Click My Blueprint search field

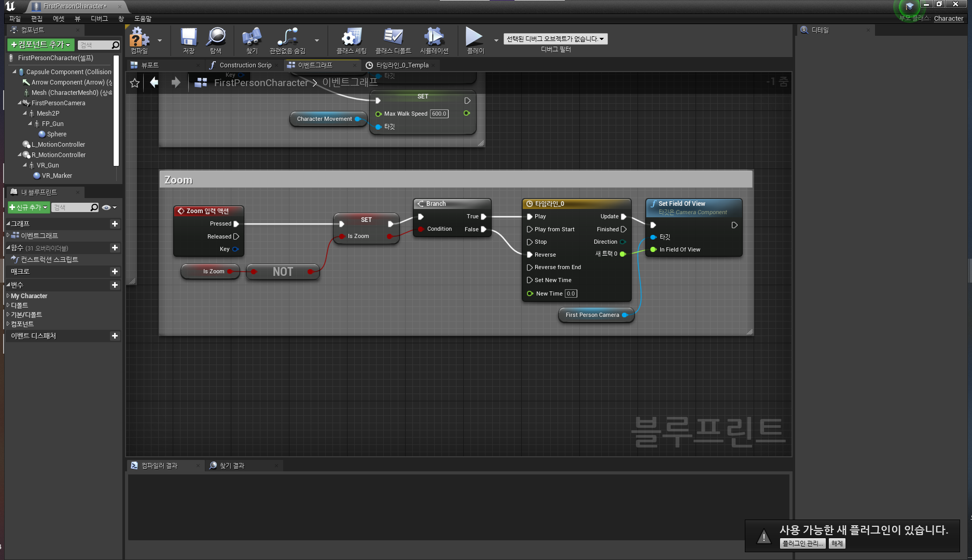[75, 207]
